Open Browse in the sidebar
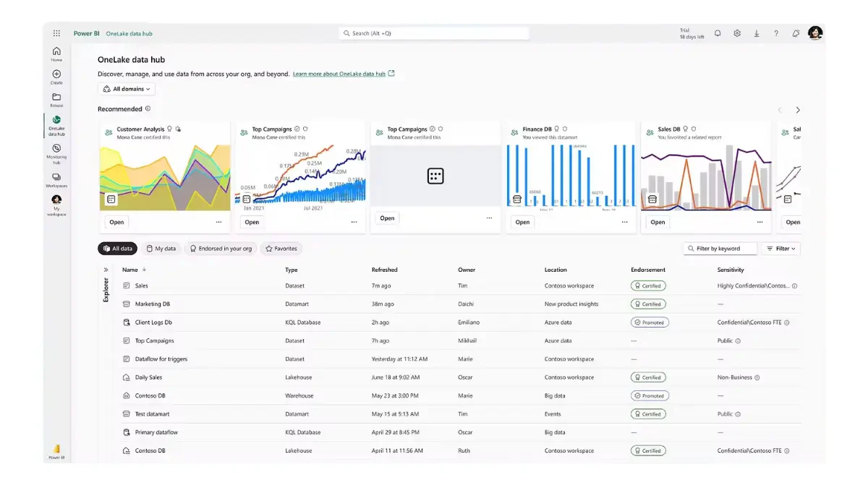The width and height of the screenshot is (868, 488). tap(56, 100)
